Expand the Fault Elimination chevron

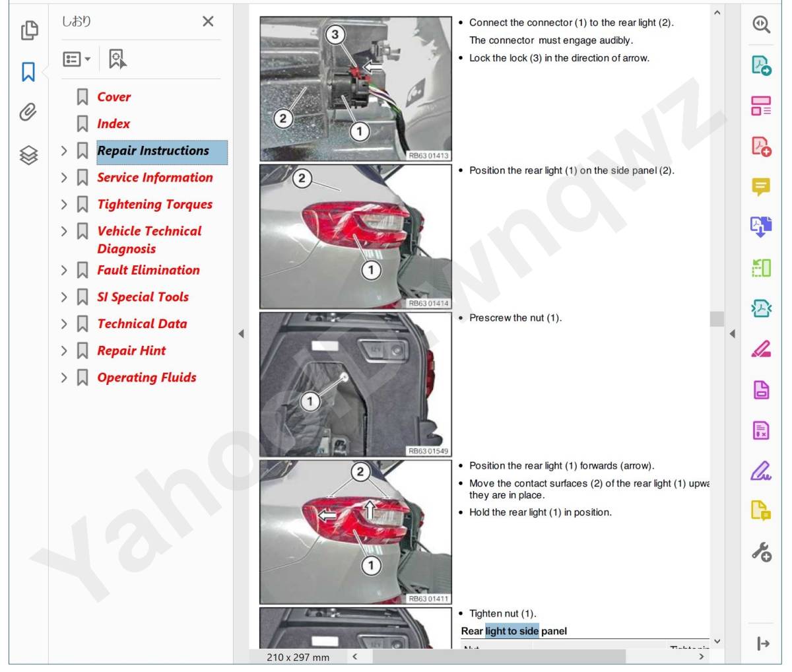tap(64, 270)
